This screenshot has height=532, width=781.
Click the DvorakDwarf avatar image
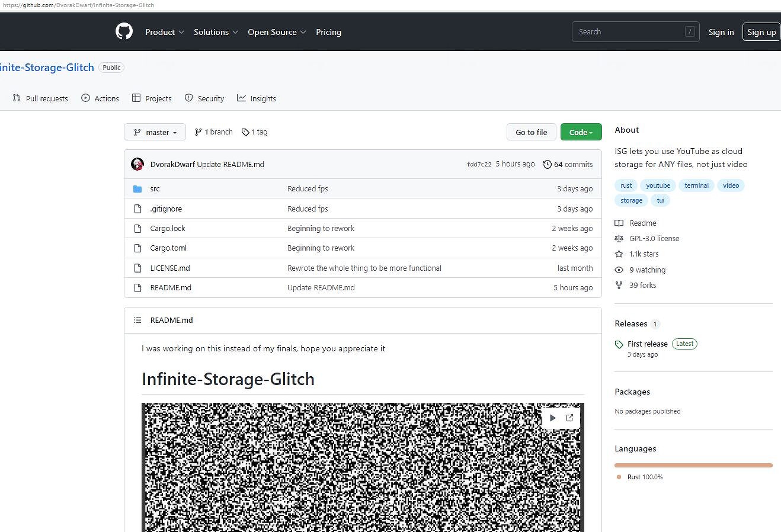137,164
